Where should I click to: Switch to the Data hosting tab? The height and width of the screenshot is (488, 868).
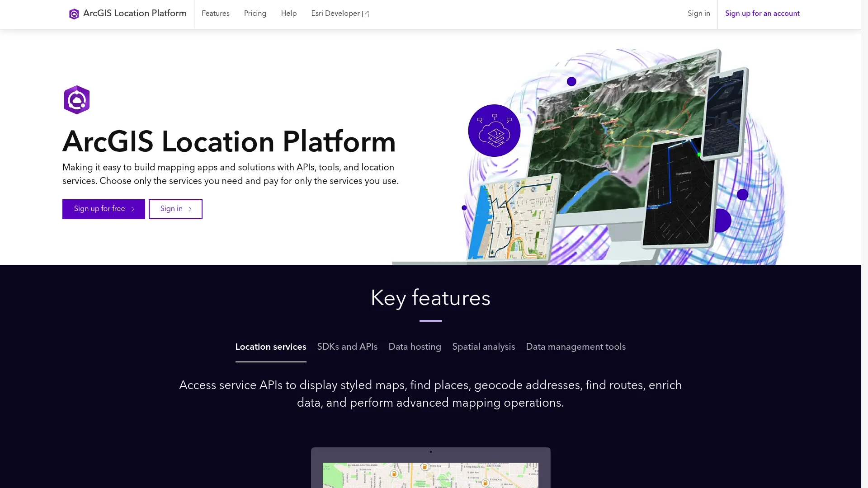tap(415, 347)
